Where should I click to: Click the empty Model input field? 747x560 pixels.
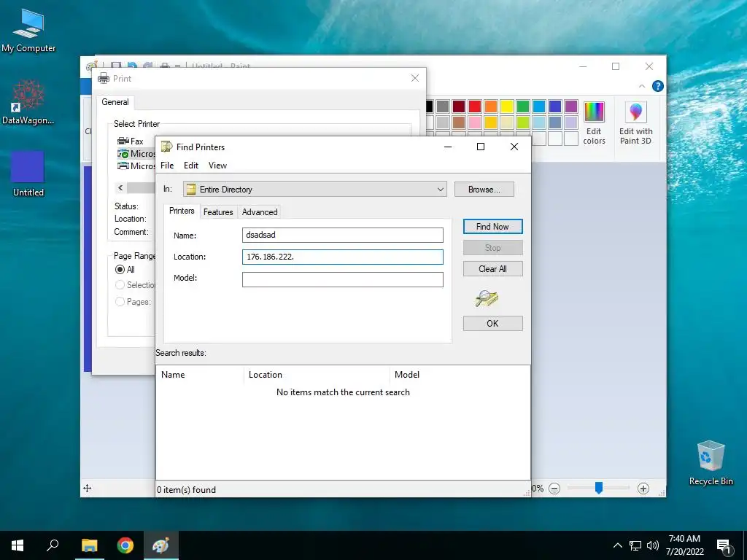(343, 279)
